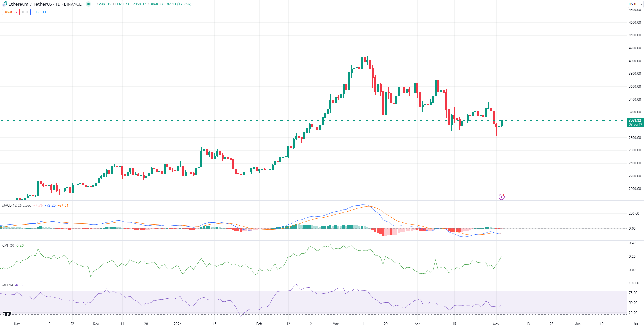Click the Ethereum/TetherUS pair icon
The image size is (644, 325).
tap(5, 4)
